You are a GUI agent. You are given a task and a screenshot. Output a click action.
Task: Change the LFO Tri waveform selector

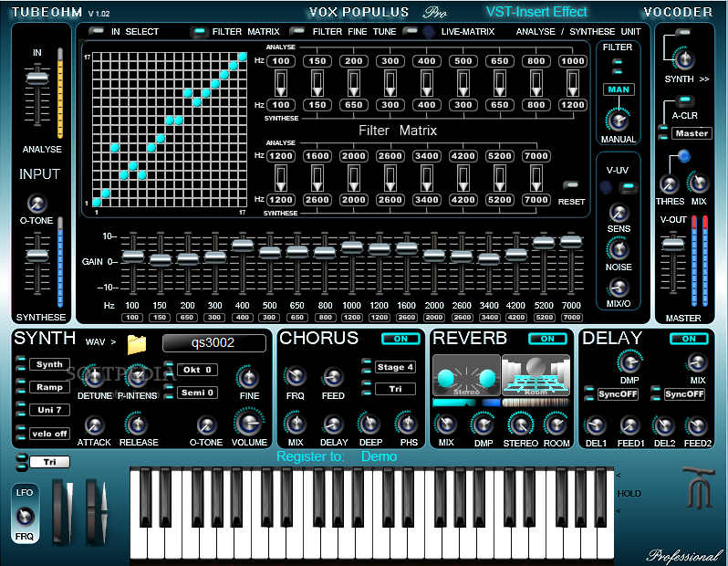(49, 462)
